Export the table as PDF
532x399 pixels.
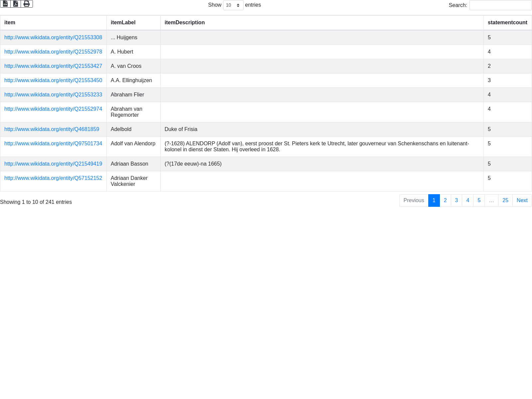[16, 4]
